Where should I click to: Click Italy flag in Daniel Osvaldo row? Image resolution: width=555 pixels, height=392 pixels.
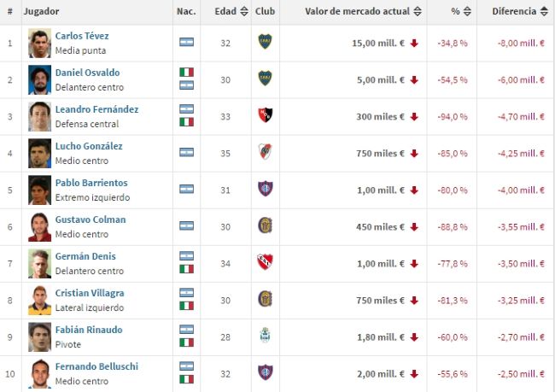tap(186, 73)
